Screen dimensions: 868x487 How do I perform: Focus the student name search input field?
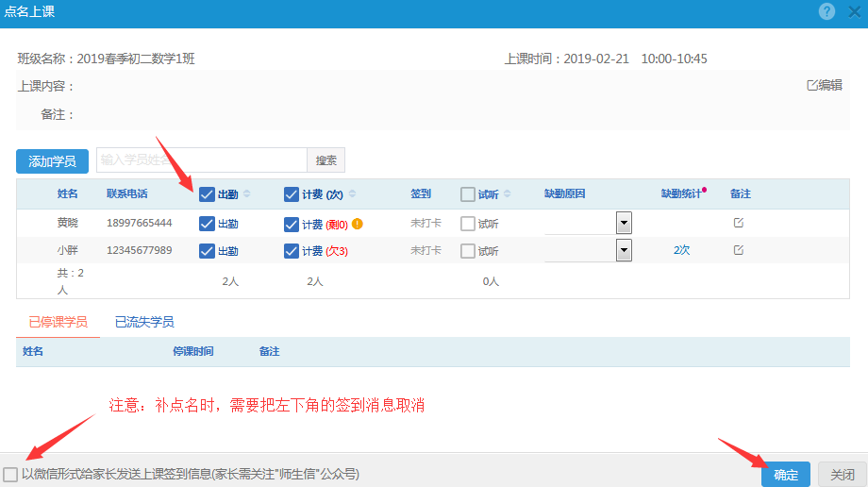(202, 160)
